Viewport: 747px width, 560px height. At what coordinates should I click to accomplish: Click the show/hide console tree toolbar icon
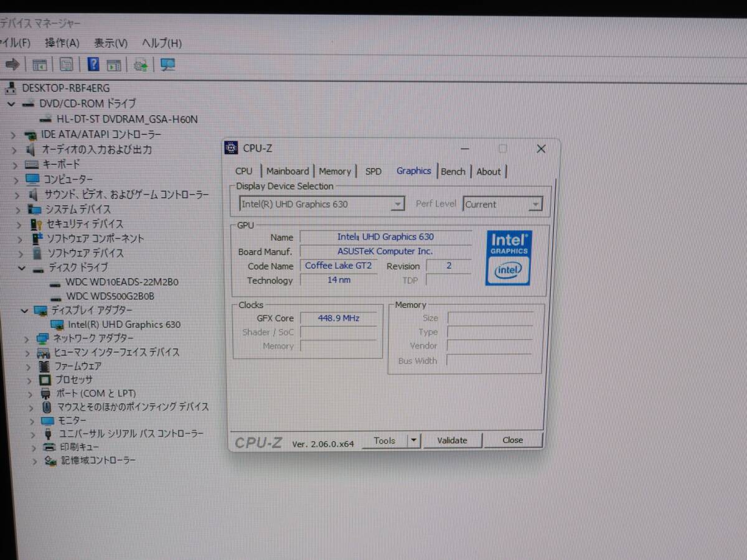click(x=40, y=65)
